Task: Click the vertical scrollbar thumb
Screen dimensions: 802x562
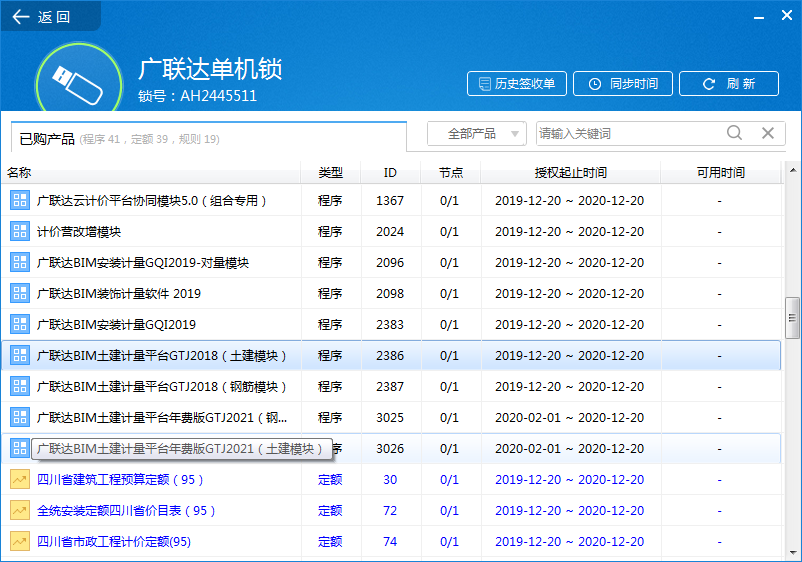Action: coord(792,318)
